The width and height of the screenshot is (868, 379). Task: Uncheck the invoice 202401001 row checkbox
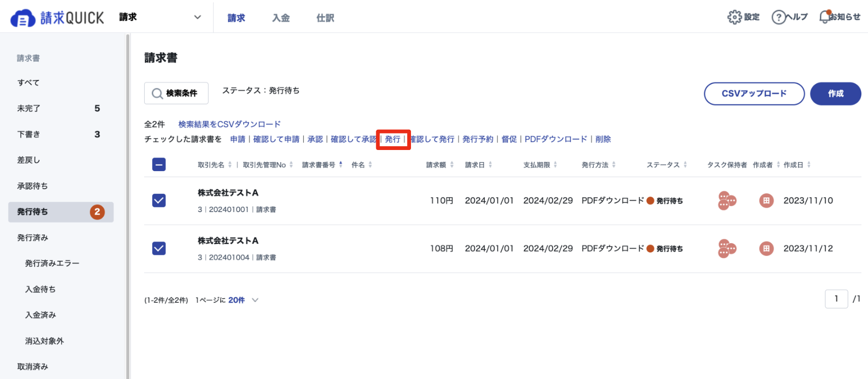coord(159,200)
